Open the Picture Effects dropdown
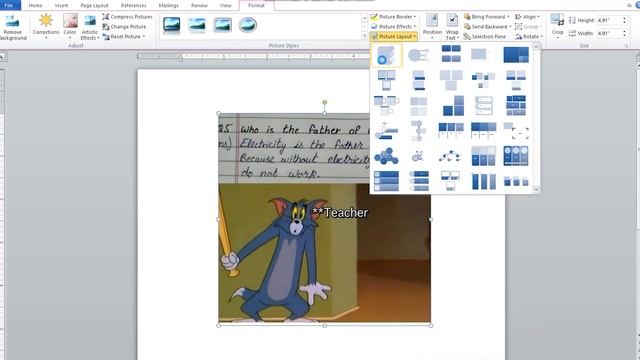The height and width of the screenshot is (360, 640). click(x=393, y=27)
